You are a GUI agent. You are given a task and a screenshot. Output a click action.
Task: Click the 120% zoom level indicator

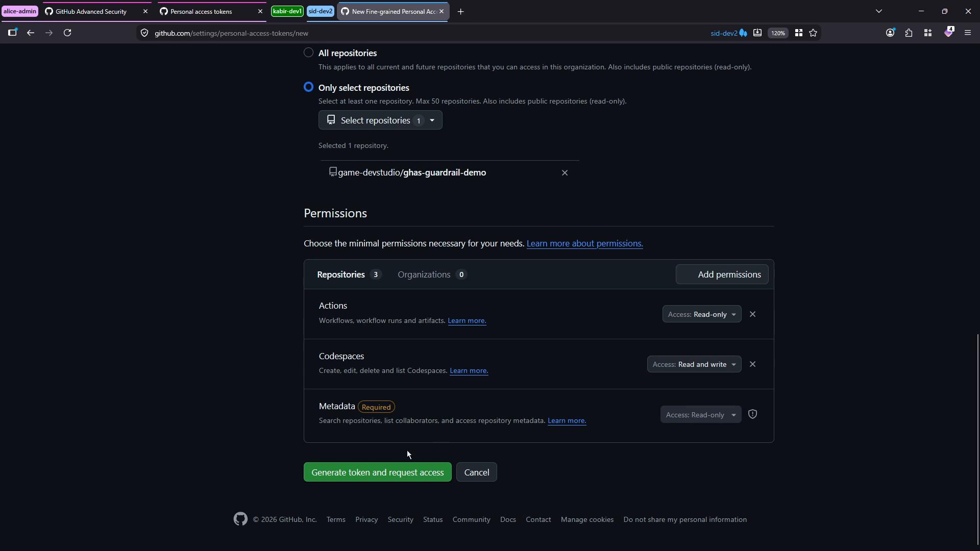point(778,33)
